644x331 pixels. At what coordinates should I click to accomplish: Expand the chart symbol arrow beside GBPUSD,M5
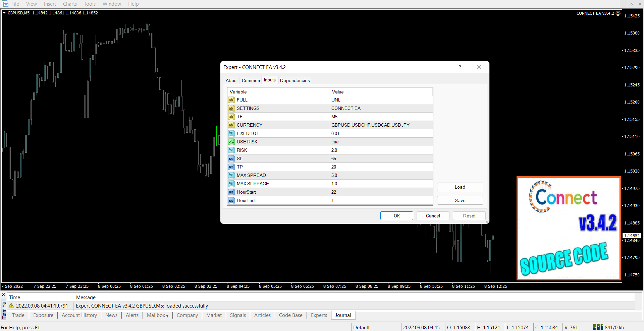(4, 13)
